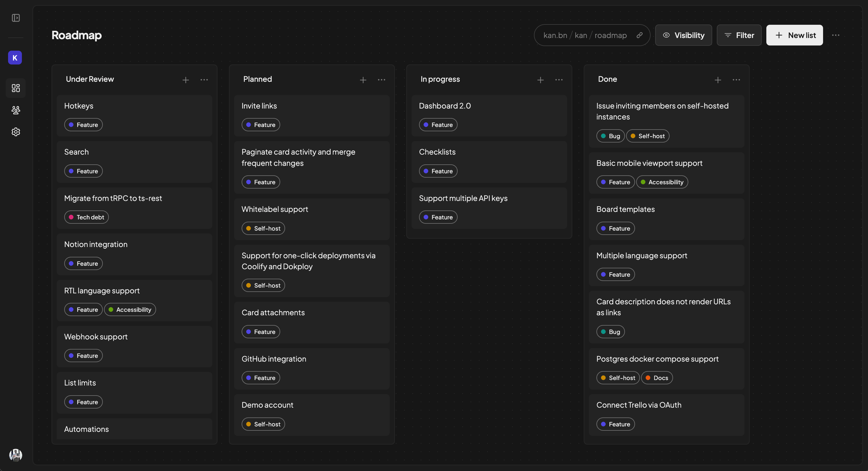Open the Filter dropdown
Screen dimensions: 868x471
739,35
